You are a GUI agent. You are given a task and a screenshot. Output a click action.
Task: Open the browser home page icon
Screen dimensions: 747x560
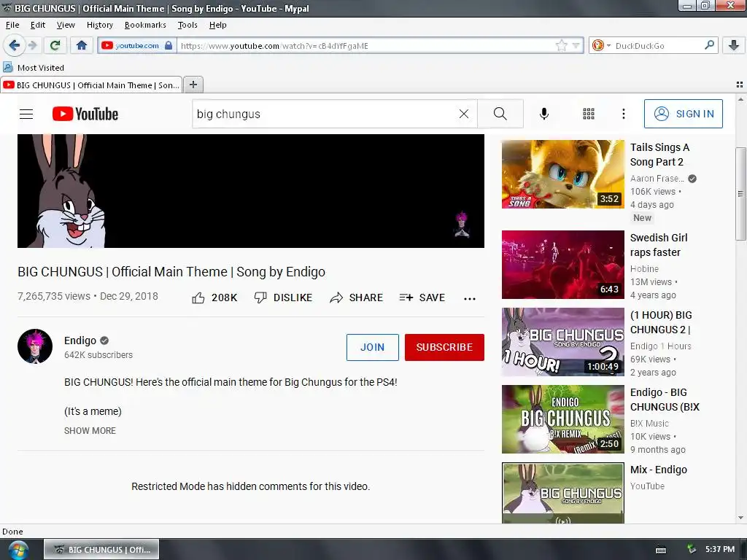pos(82,45)
